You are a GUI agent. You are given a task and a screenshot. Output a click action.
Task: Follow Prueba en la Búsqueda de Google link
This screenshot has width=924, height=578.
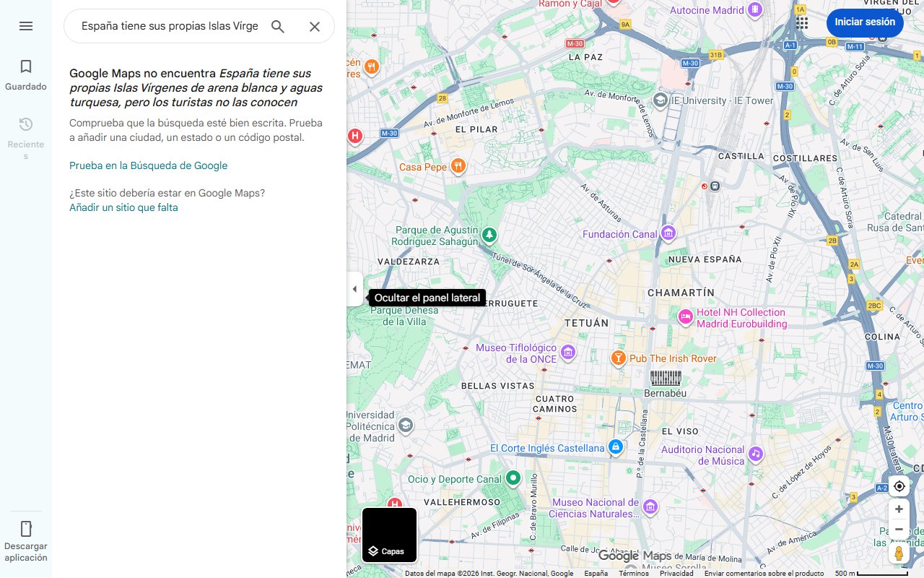tap(148, 165)
